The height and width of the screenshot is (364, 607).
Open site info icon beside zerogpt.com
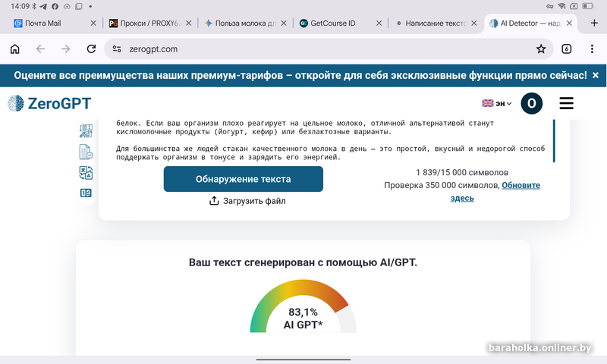coord(117,49)
